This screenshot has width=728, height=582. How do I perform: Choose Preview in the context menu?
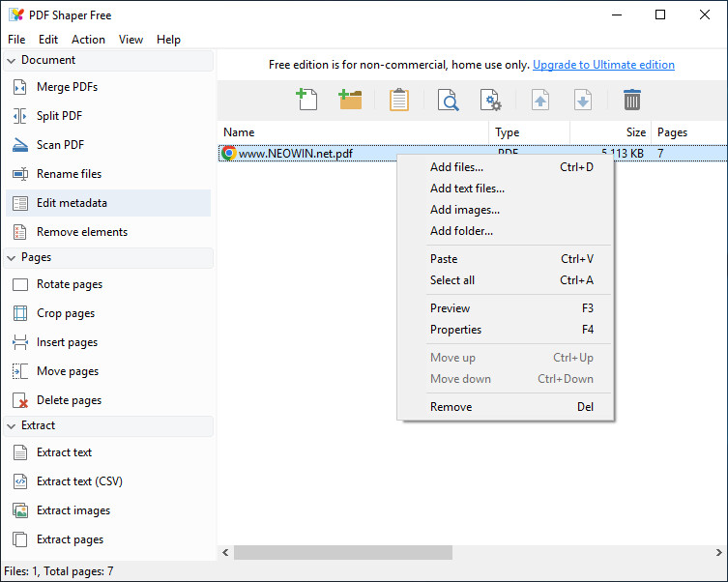[505, 308]
